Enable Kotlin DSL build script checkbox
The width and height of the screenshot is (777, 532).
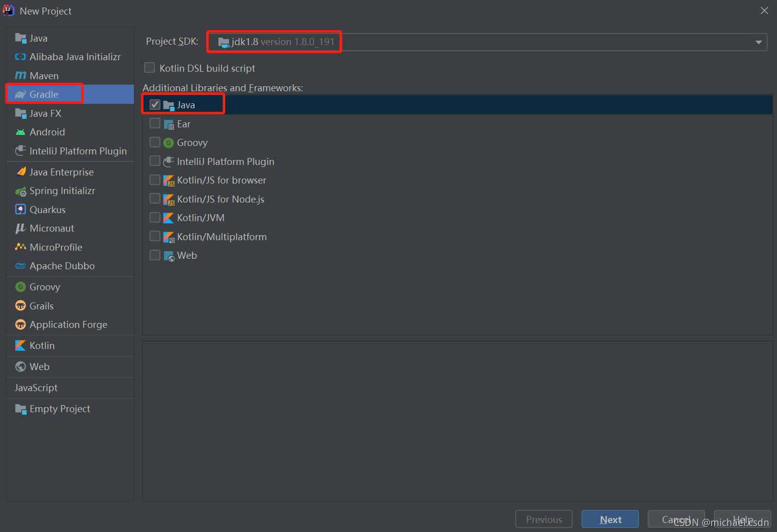point(149,67)
